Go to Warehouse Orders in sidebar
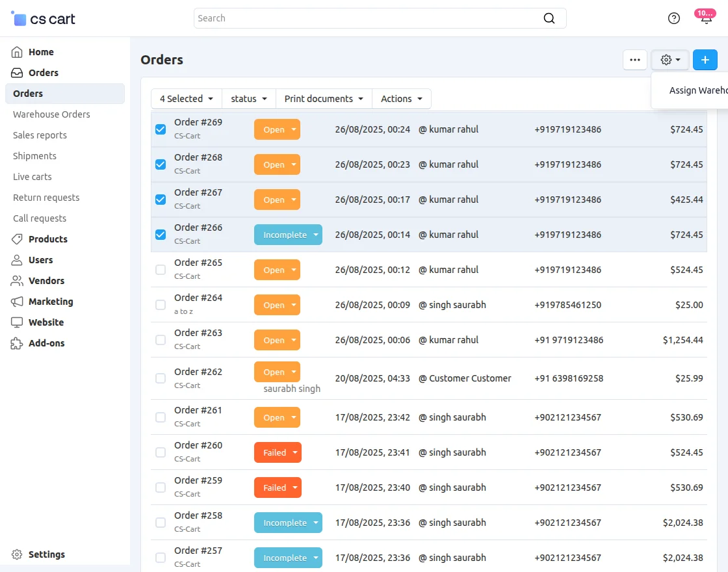This screenshot has height=572, width=728. 51,114
